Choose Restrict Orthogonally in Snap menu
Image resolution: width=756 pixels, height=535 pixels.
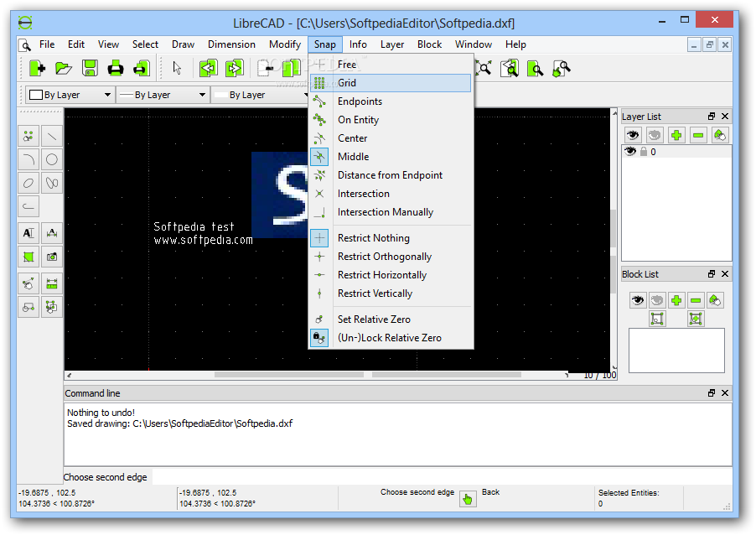[391, 257]
